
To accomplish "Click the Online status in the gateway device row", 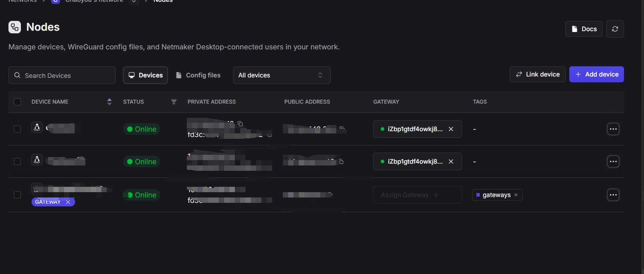I will [141, 195].
